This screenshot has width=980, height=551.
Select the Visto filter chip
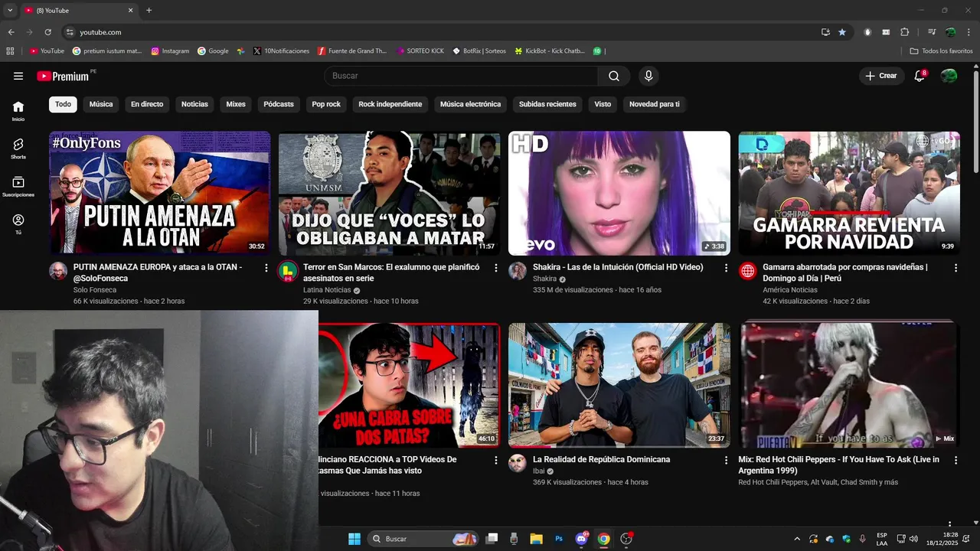pos(603,104)
